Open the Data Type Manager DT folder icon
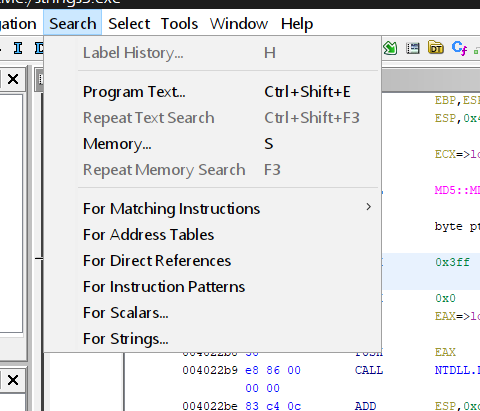 pos(436,48)
